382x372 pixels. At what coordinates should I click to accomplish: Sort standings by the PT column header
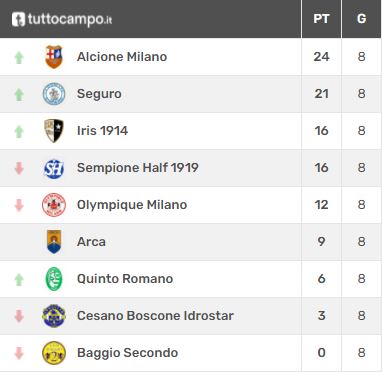click(321, 19)
